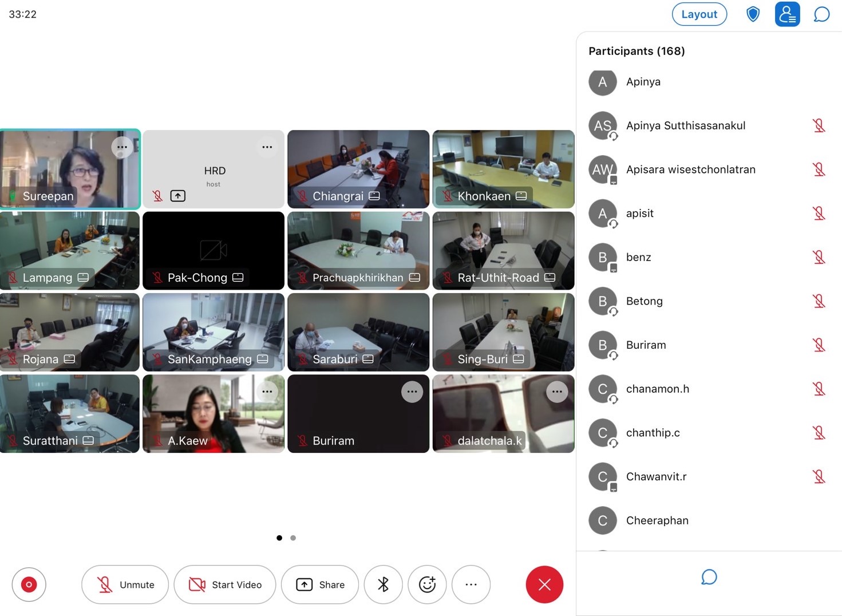Unmute your microphone
This screenshot has width=842, height=616.
tap(125, 585)
